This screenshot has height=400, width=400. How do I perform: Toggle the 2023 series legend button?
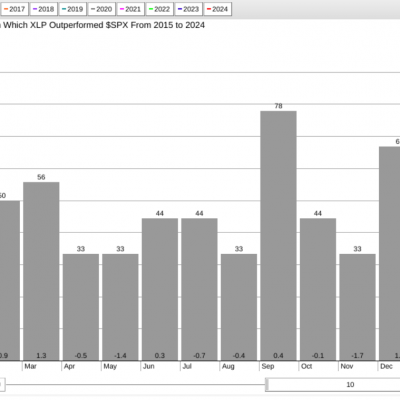pos(189,9)
